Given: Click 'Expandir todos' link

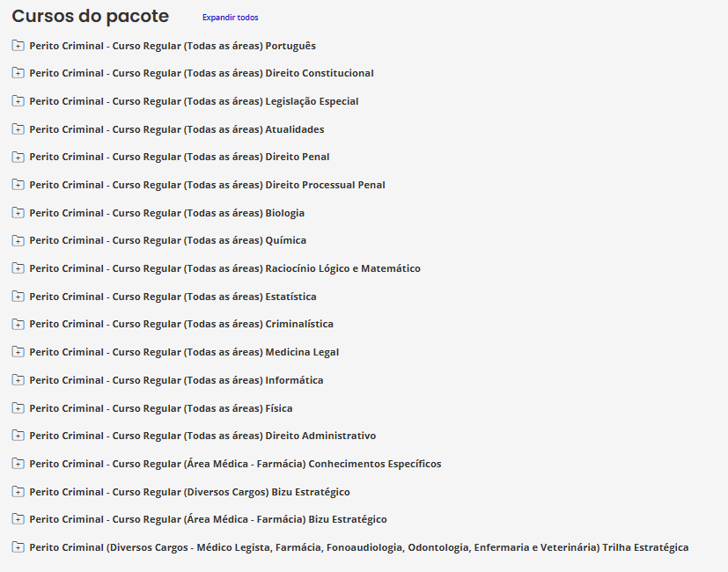Looking at the screenshot, I should point(230,18).
